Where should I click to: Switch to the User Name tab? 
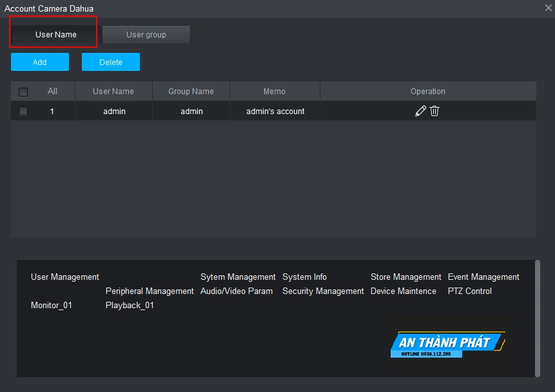(55, 35)
